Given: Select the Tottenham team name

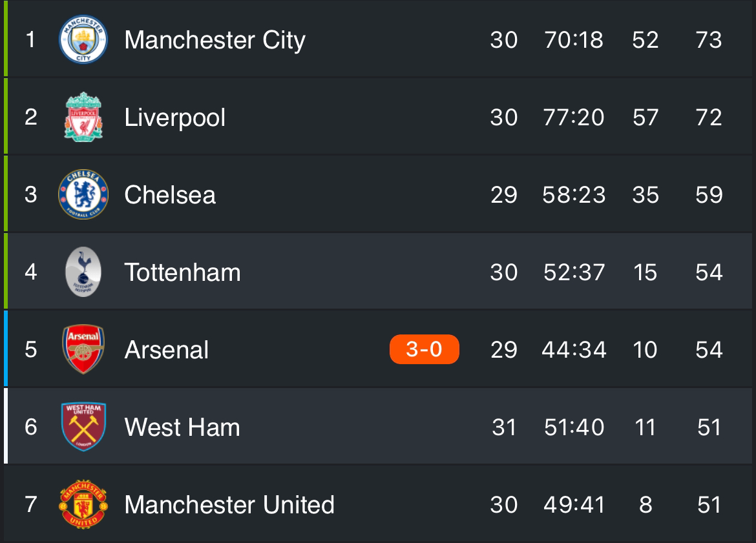Looking at the screenshot, I should click(x=182, y=272).
